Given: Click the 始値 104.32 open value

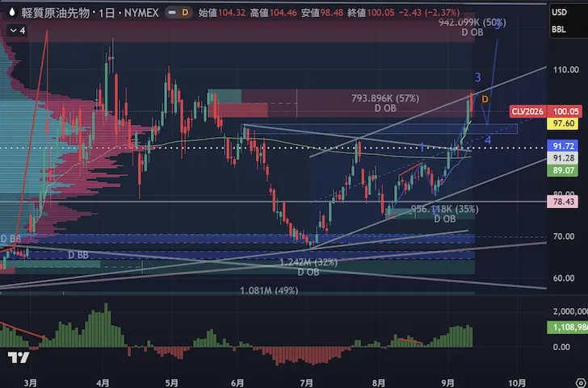Looking at the screenshot, I should pos(222,13).
